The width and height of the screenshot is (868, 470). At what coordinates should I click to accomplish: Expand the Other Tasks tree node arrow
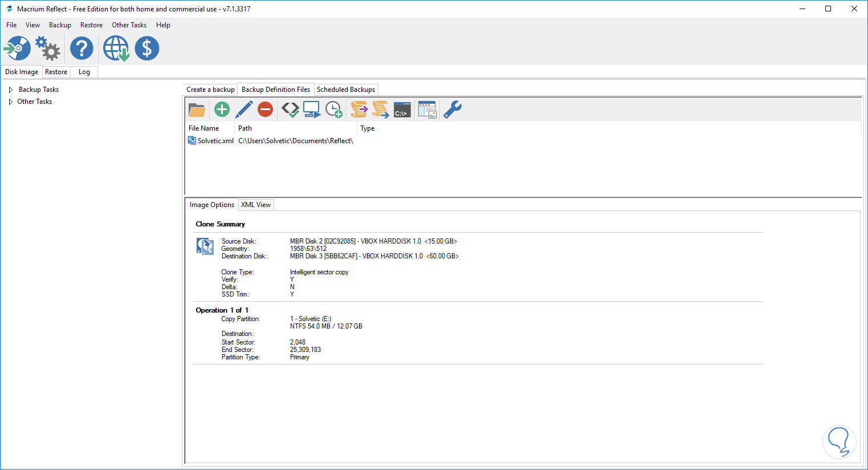pyautogui.click(x=11, y=102)
